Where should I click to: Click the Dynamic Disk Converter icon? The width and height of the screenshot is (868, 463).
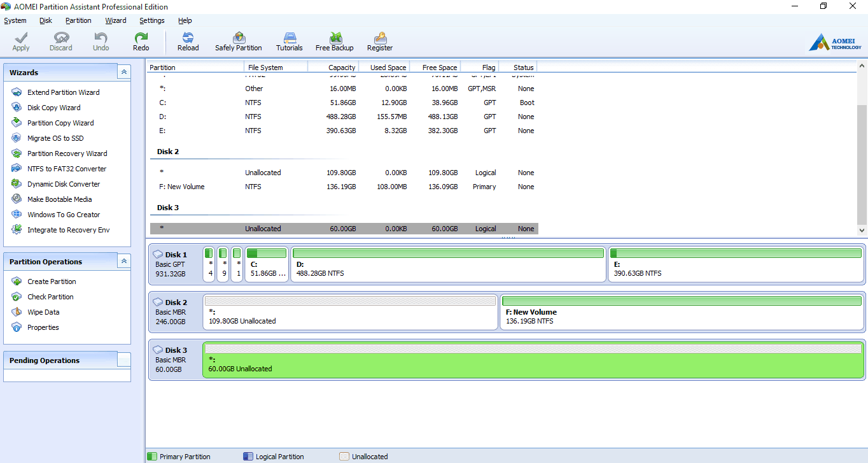[x=17, y=184]
